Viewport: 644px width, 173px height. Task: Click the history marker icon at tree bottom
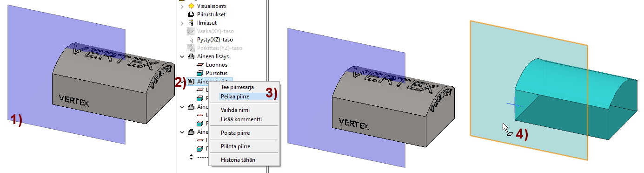pyautogui.click(x=191, y=157)
